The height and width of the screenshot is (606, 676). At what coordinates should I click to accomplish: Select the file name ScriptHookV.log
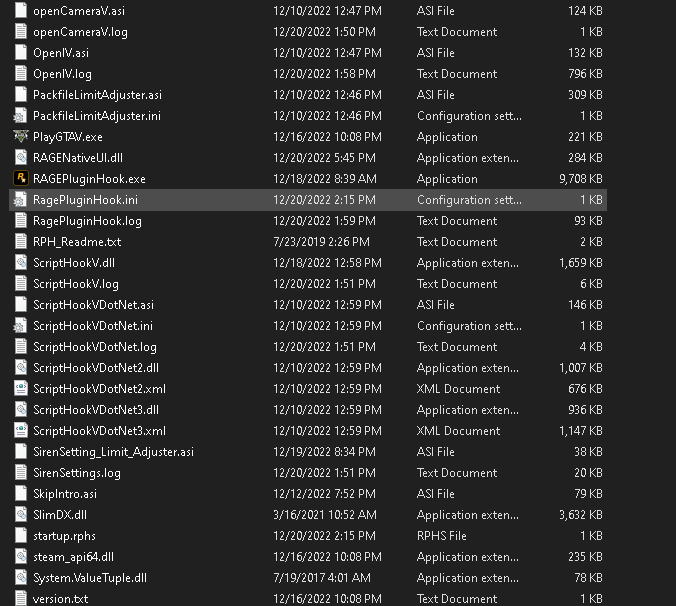[76, 284]
